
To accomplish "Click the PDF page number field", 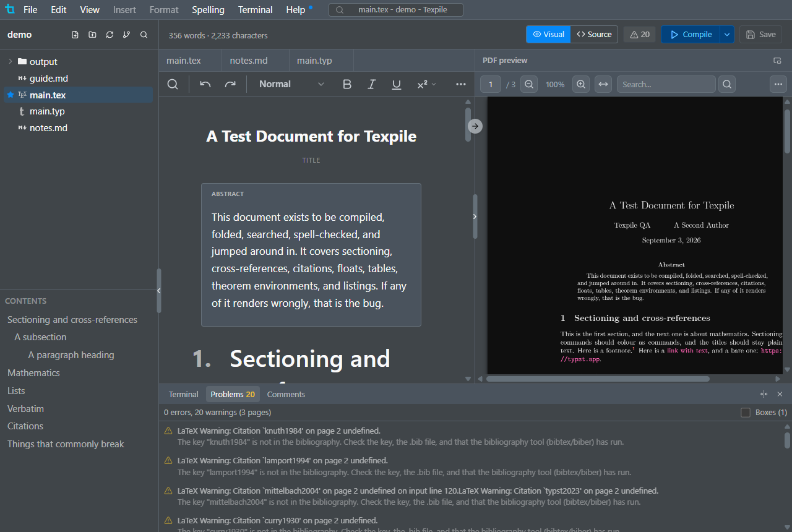I will point(491,84).
